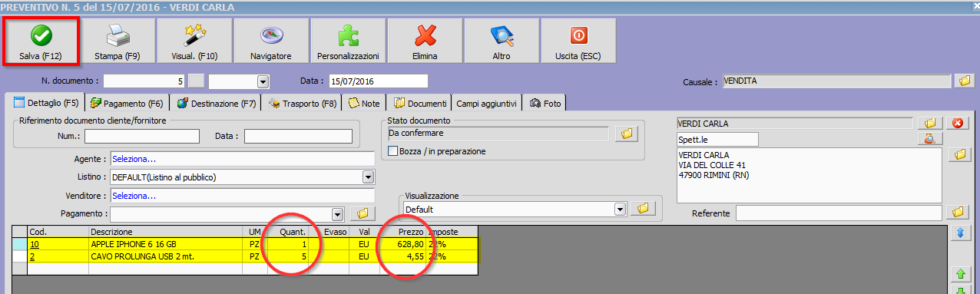Switch to Trasporto (F8) tab
Viewport: 980px width, 294px height.
303,103
